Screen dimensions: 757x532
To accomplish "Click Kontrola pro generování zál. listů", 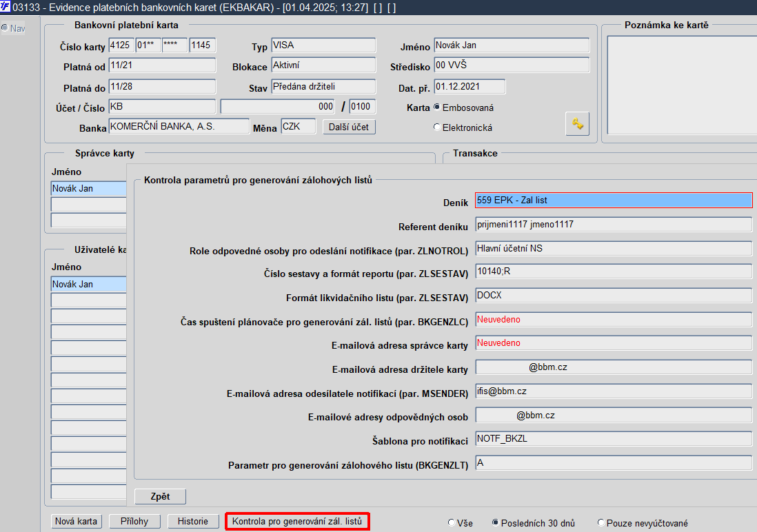I will (297, 522).
